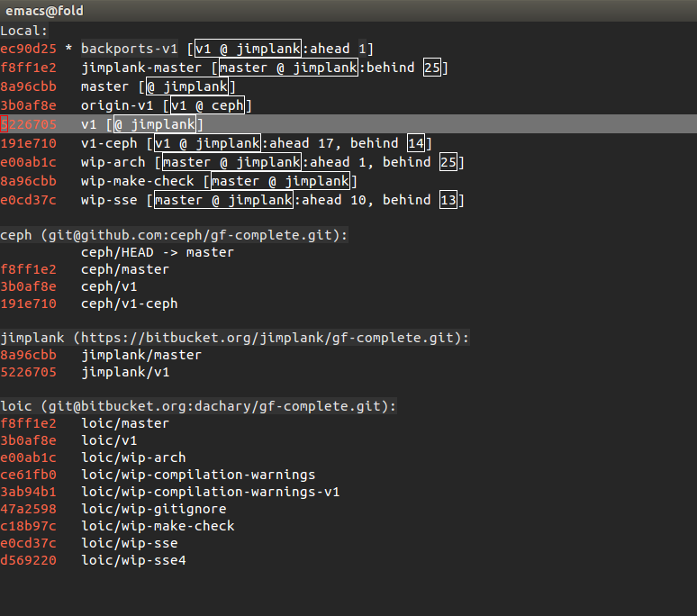Collapse the ceph remote section header
Image resolution: width=697 pixels, height=616 pixels.
174,235
